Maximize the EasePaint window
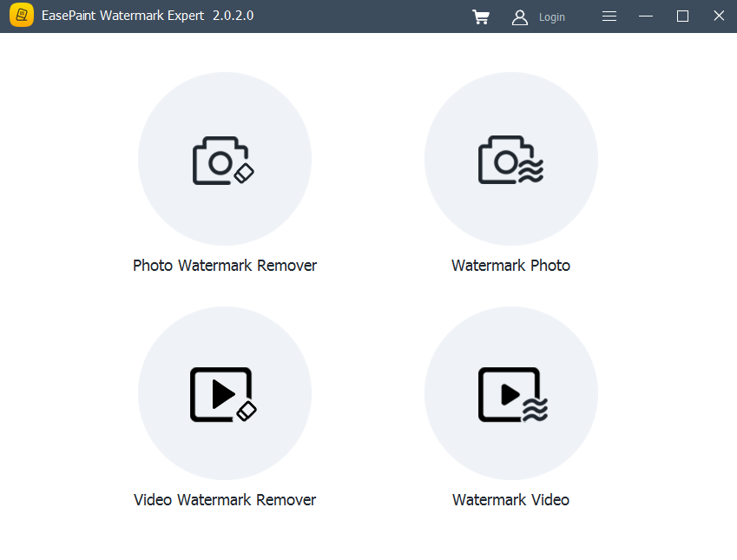The width and height of the screenshot is (737, 560). [x=682, y=16]
